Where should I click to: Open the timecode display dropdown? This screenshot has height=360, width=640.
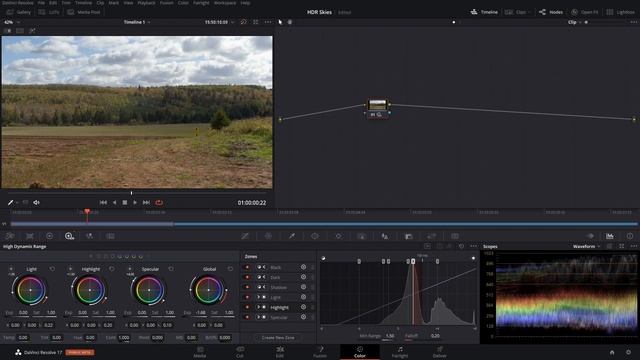click(x=219, y=22)
